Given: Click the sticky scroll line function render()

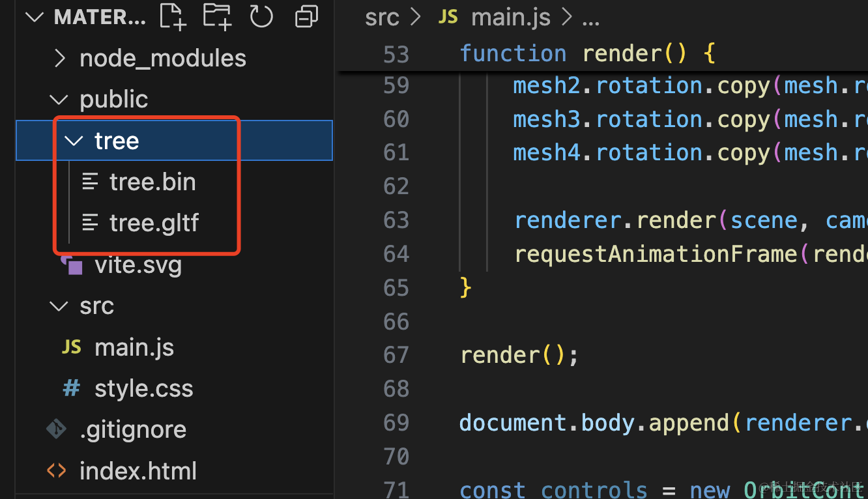Looking at the screenshot, I should click(x=588, y=53).
